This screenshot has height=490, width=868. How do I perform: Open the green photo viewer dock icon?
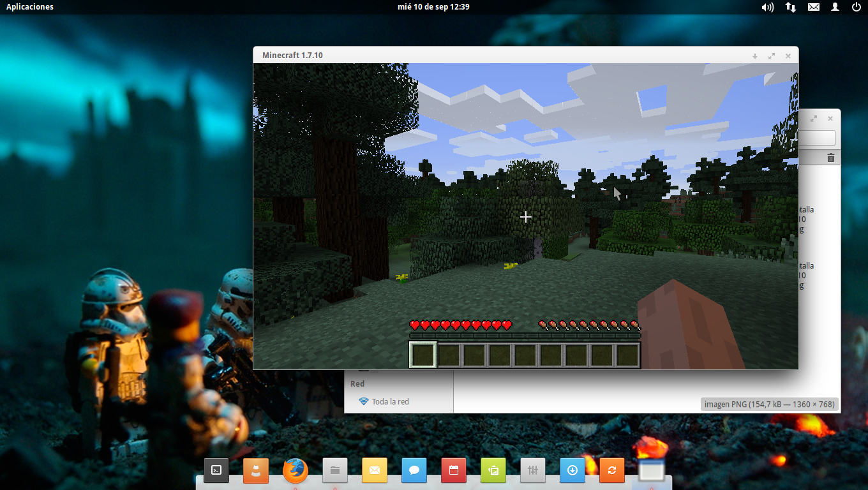click(493, 470)
